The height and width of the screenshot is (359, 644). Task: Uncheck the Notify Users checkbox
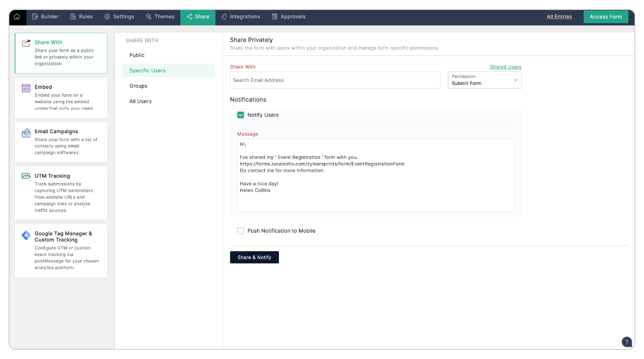coord(240,115)
